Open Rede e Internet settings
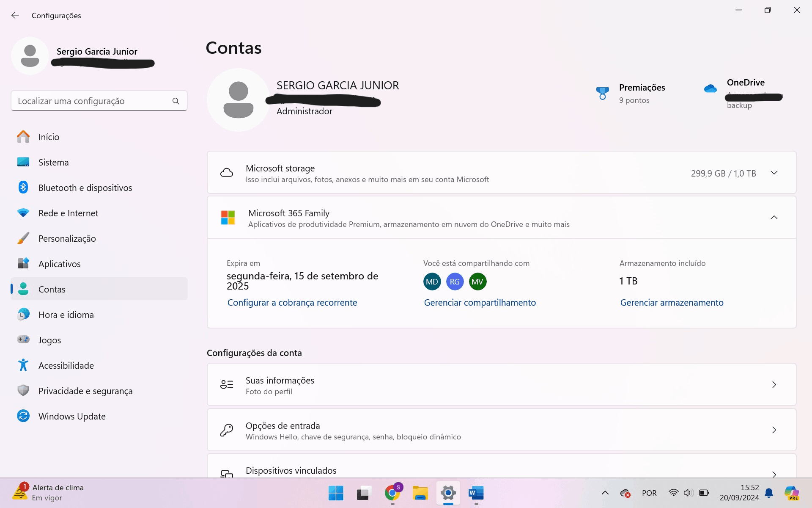812x508 pixels. point(99,213)
